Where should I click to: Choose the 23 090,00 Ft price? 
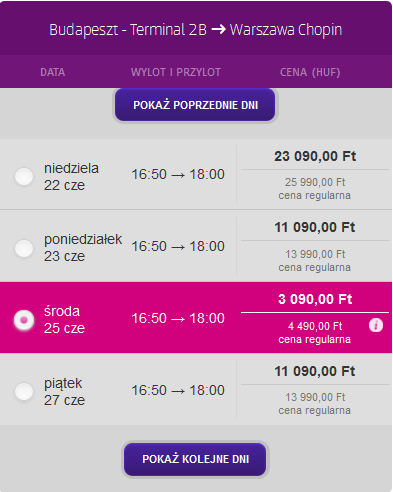click(315, 156)
